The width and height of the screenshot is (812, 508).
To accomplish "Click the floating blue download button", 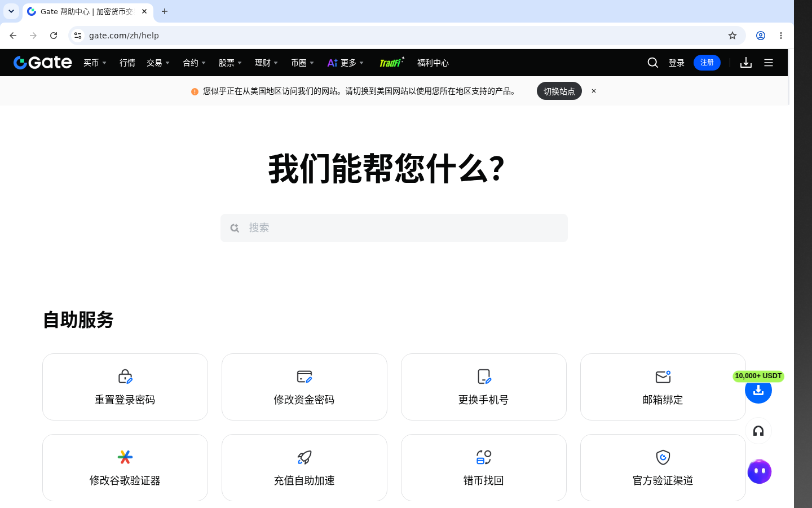I will [x=758, y=391].
